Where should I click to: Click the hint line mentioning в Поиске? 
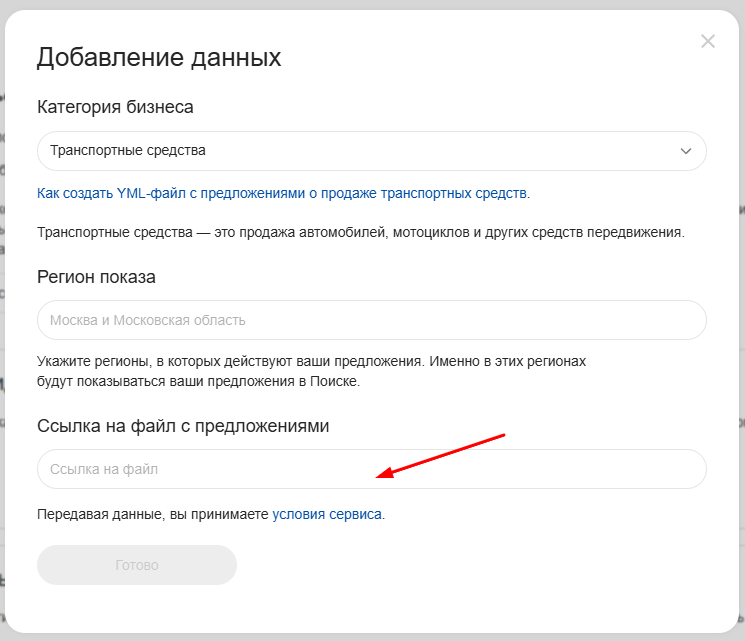(198, 381)
